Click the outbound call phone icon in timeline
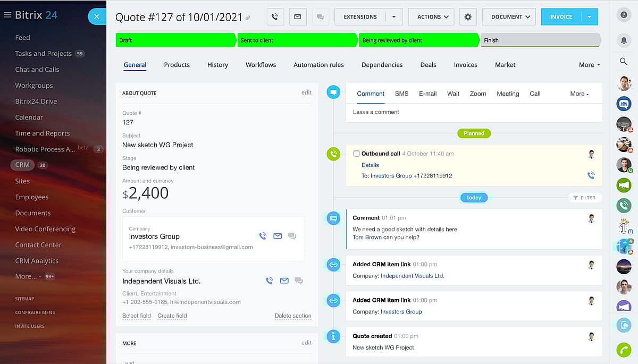Viewport: 638px width, 364px height. 333,154
